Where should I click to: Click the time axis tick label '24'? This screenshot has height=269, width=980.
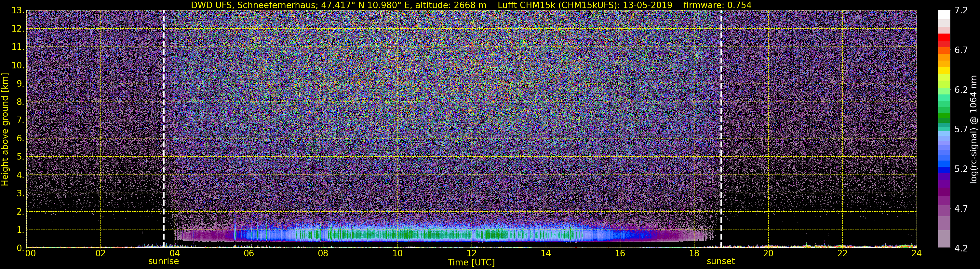pyautogui.click(x=917, y=253)
